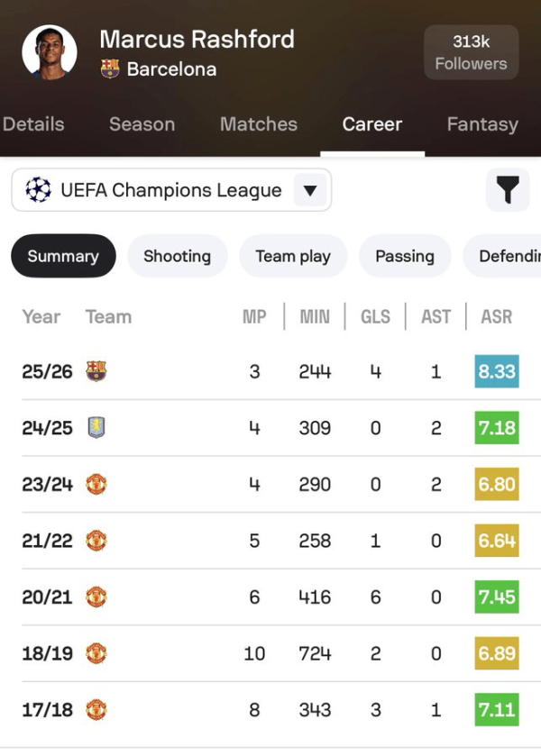The image size is (541, 756).
Task: Open the Matches tab
Action: tap(259, 124)
